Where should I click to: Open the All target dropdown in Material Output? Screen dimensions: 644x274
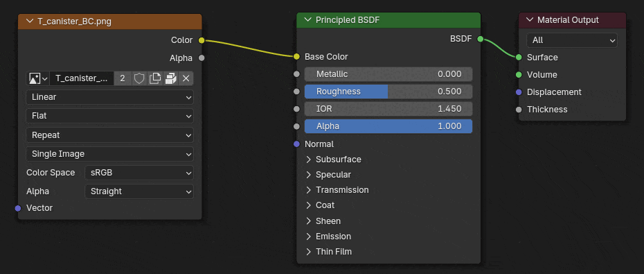(572, 40)
